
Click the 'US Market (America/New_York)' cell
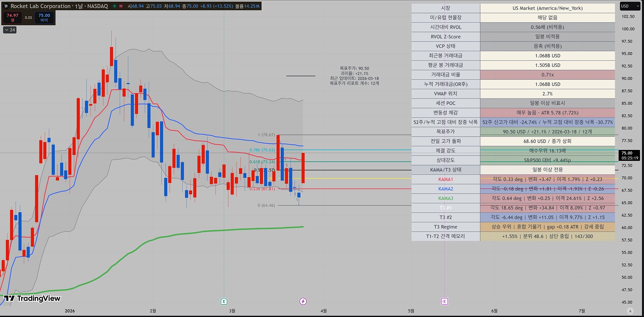547,8
